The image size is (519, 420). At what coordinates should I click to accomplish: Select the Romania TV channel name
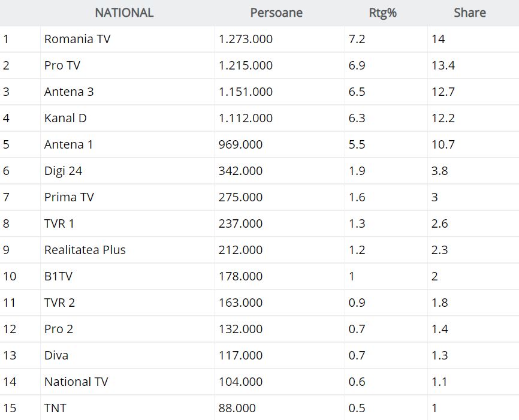[x=77, y=39]
